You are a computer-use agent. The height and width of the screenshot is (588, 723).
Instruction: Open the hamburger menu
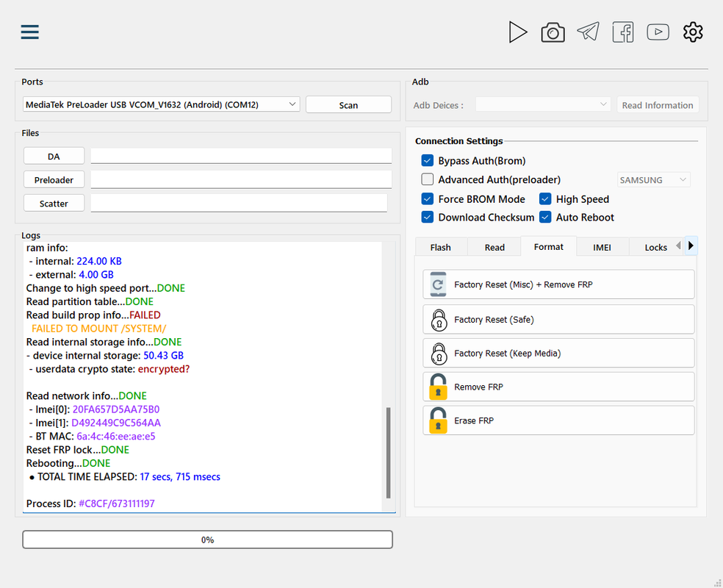click(x=29, y=32)
